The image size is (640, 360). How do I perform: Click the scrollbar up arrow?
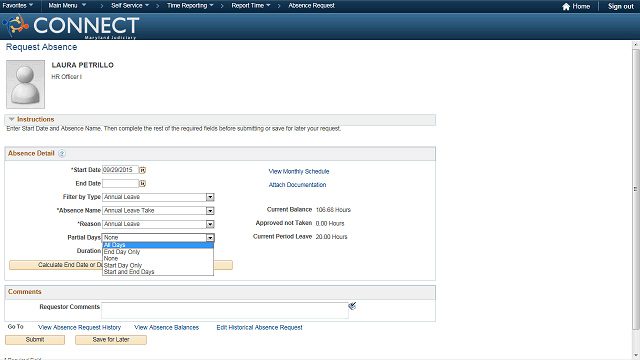point(636,44)
